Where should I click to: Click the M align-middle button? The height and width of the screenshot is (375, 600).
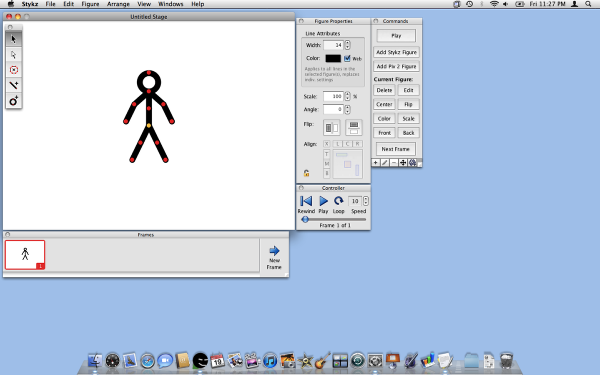point(327,164)
